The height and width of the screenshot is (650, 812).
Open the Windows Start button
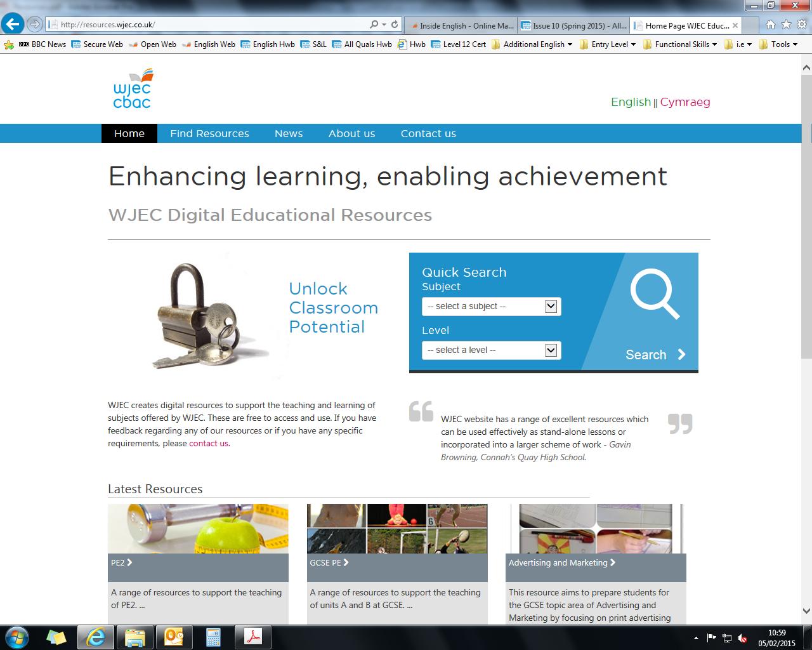pyautogui.click(x=17, y=637)
